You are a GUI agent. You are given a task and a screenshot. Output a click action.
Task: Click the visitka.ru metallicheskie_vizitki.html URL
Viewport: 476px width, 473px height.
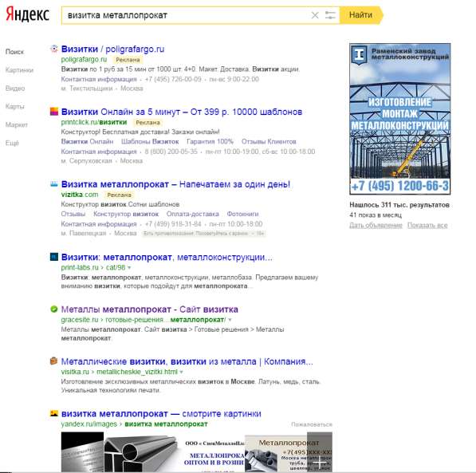point(120,372)
